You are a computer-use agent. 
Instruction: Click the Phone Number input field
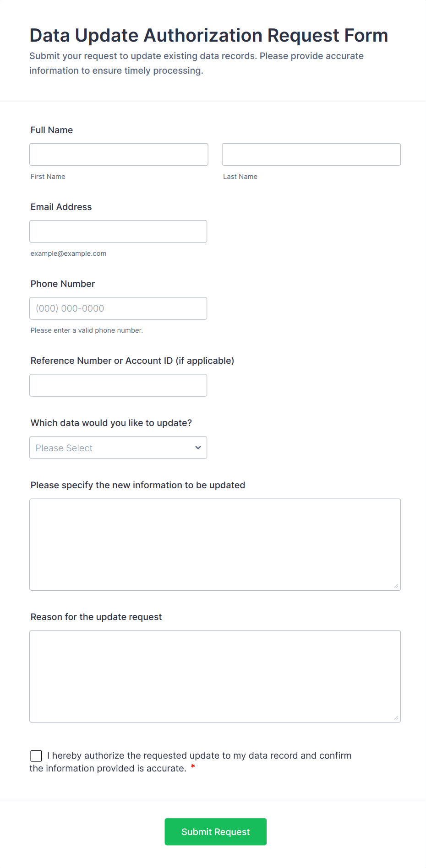tap(118, 308)
